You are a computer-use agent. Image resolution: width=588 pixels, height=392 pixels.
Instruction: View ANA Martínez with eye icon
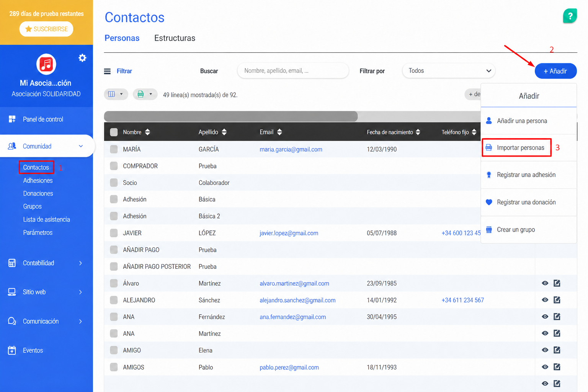point(545,333)
